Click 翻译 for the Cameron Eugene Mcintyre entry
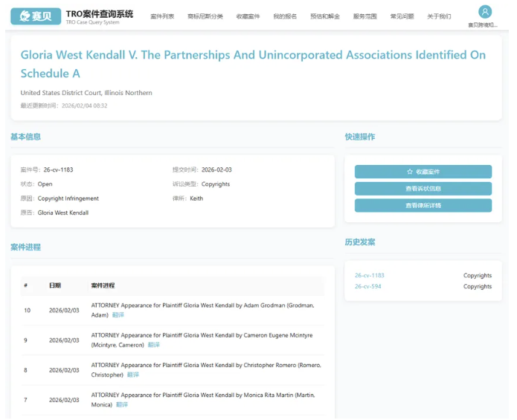The width and height of the screenshot is (517, 420). [x=153, y=345]
